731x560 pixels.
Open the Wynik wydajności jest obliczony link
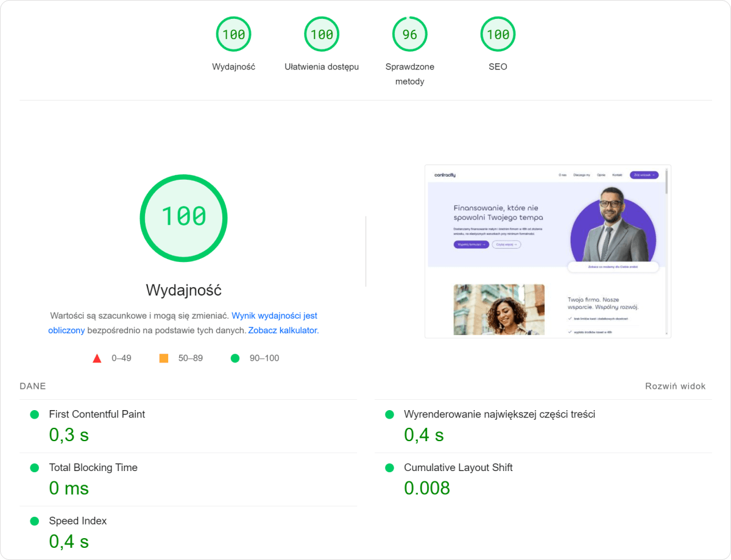pos(275,316)
